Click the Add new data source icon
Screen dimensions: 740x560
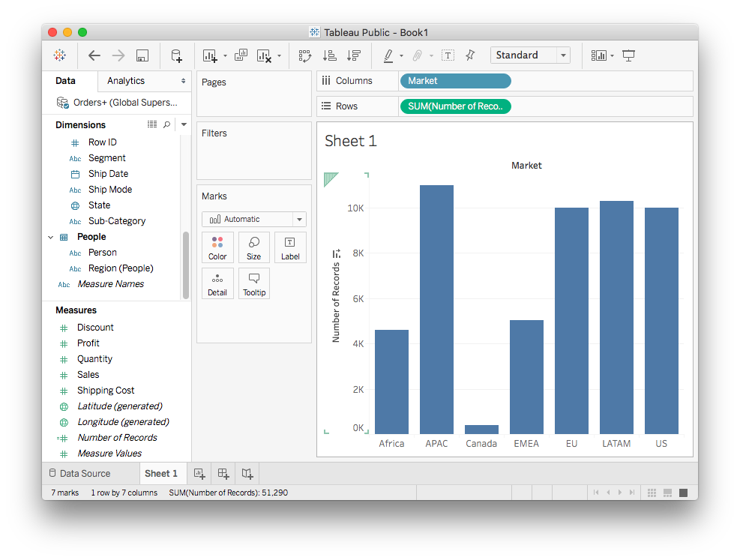176,55
